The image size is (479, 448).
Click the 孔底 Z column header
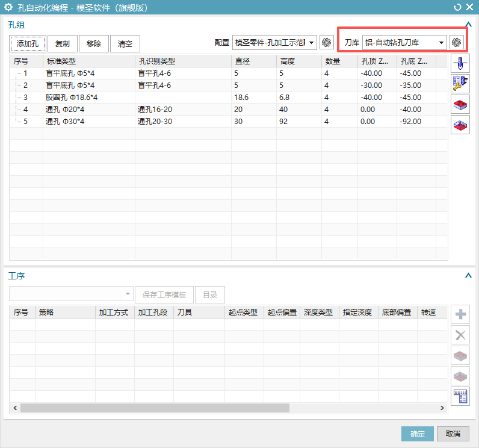416,61
